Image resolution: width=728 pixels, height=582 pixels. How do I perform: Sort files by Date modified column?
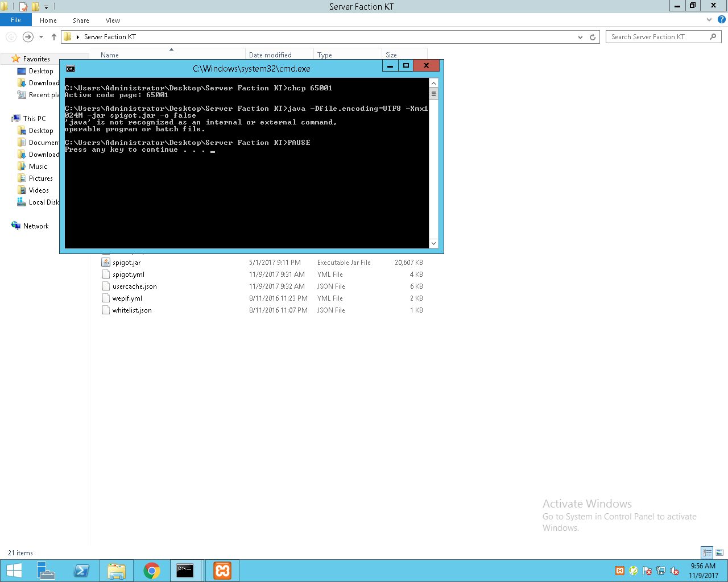click(x=270, y=55)
